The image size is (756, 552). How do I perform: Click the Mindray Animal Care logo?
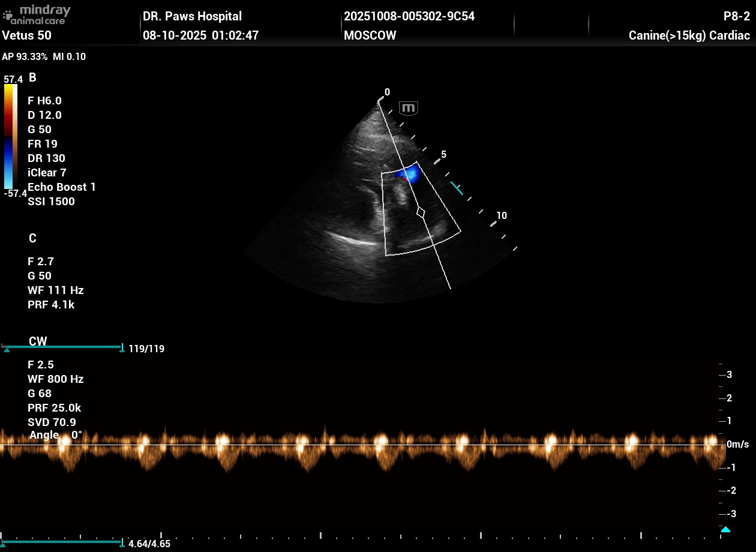[37, 14]
